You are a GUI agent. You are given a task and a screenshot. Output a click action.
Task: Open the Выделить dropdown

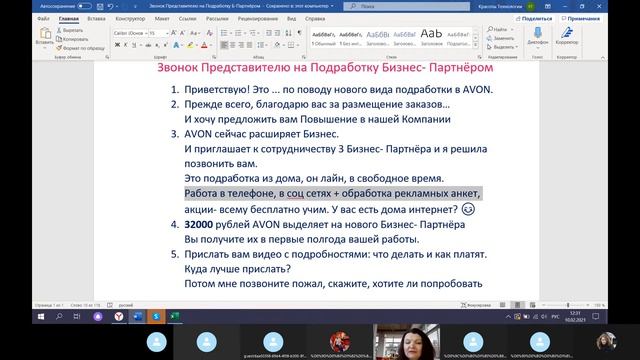click(503, 47)
